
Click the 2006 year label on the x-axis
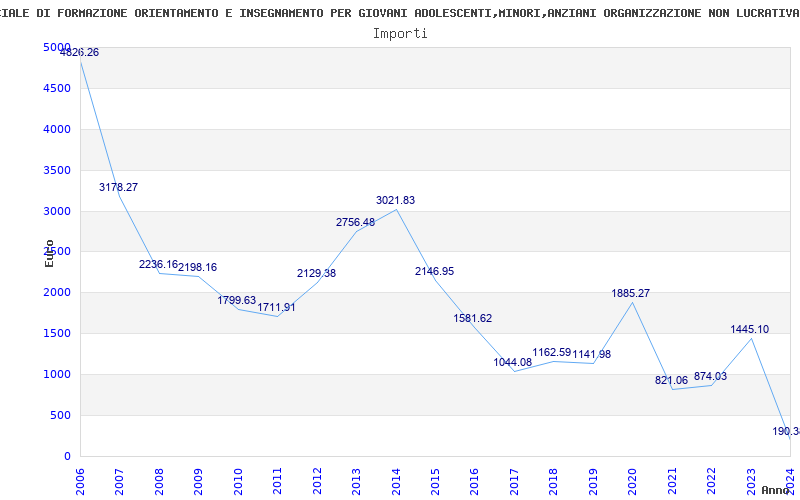click(x=81, y=479)
